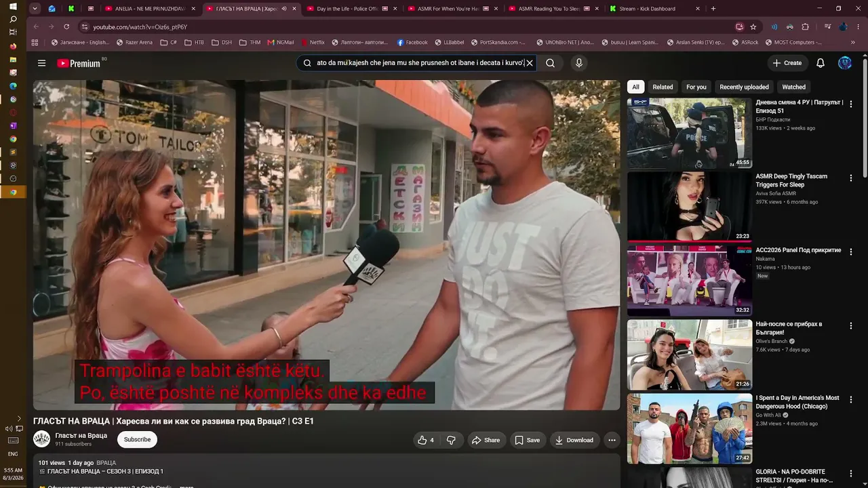Screen dimensions: 868x488
Task: Subscribe to Гласът на Враца channel
Action: [137, 439]
